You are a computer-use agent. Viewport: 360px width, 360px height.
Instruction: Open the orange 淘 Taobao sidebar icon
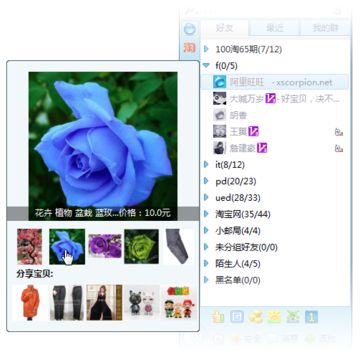coord(189,48)
